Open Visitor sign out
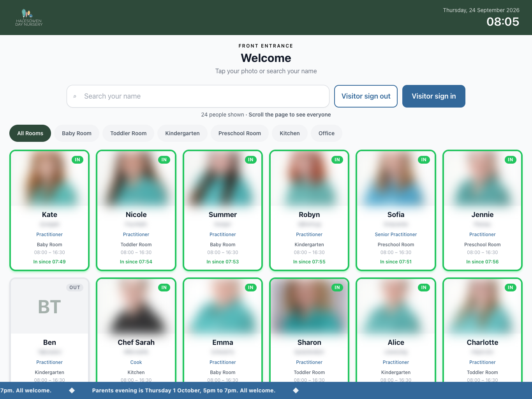The height and width of the screenshot is (399, 532). click(366, 96)
